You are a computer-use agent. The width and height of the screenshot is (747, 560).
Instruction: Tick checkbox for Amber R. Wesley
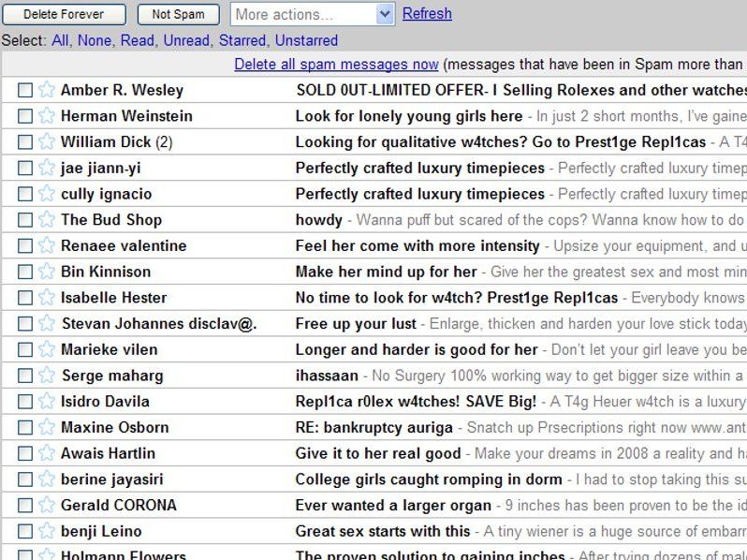24,90
